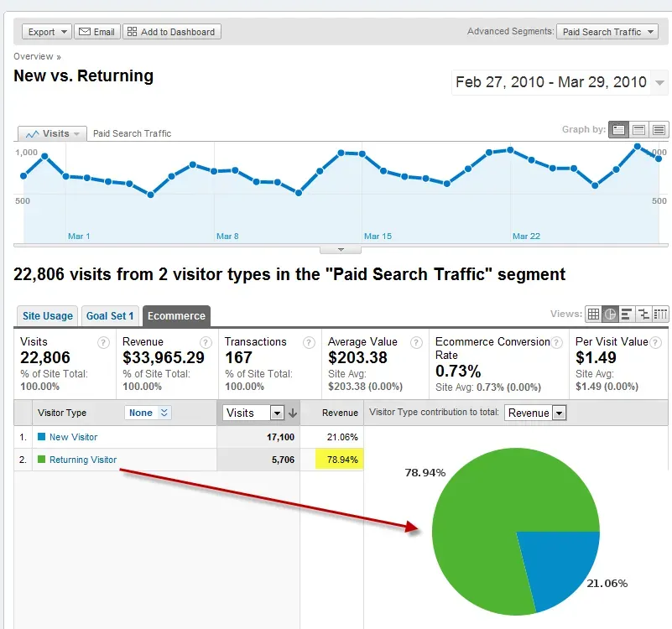Click the Export button
The height and width of the screenshot is (629, 672).
(x=45, y=31)
